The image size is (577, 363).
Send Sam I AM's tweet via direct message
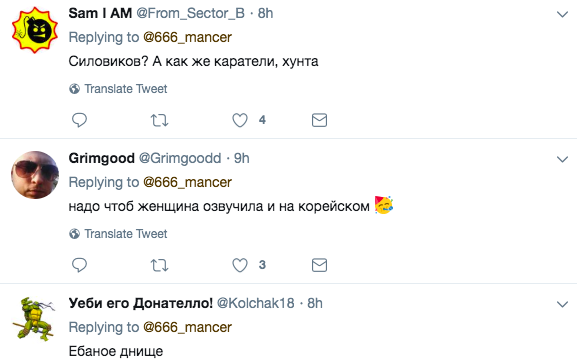[319, 120]
